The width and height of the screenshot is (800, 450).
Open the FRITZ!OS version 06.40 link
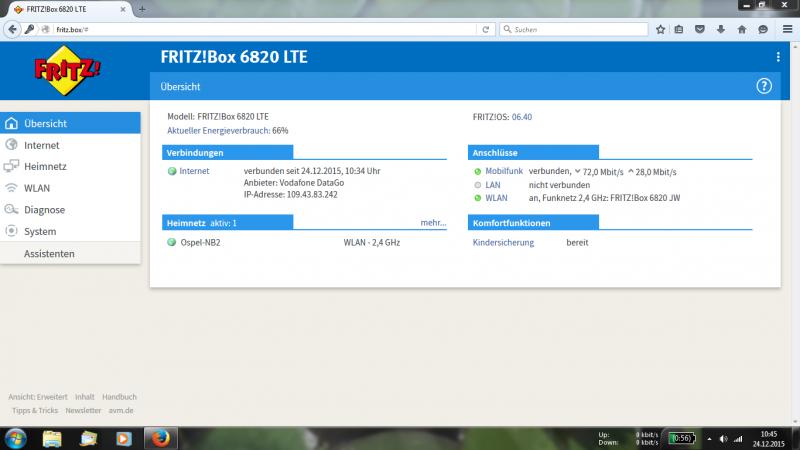[521, 117]
